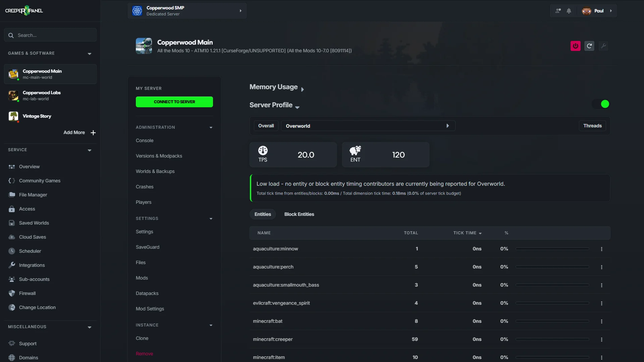Viewport: 644px width, 362px height.
Task: Collapse the Miscellaneous section
Action: tap(90, 327)
